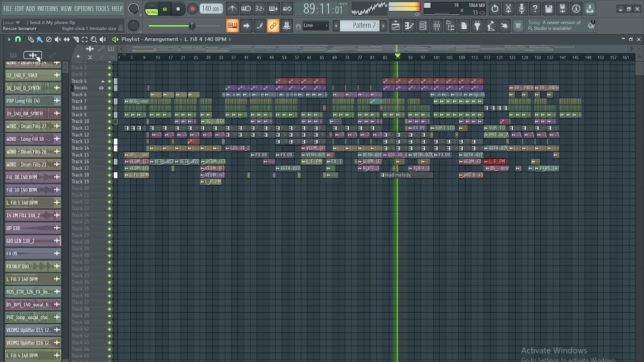
Task: Open the Mixer view icon
Action: [x=437, y=26]
